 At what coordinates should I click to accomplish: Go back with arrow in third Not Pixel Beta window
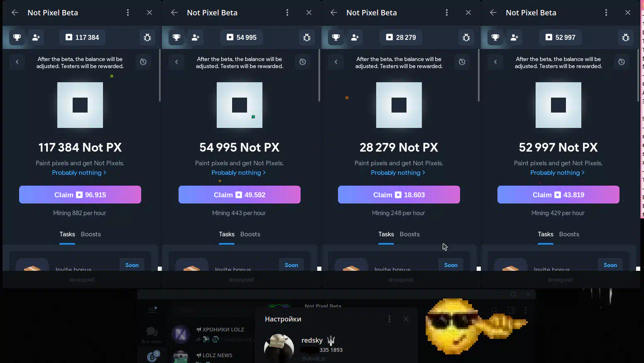pyautogui.click(x=334, y=12)
